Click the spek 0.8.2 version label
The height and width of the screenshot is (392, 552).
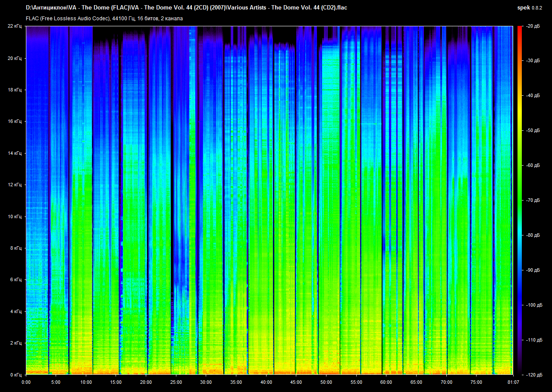tap(530, 8)
